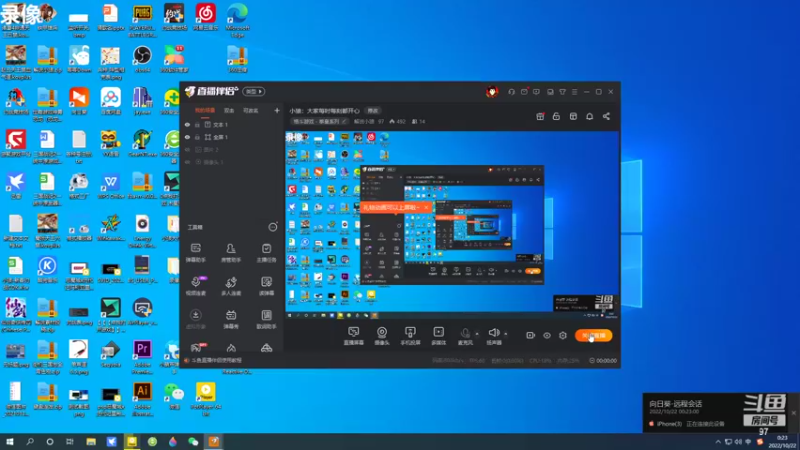Open the 歌词助手 tool
This screenshot has height=450, width=800.
click(266, 319)
